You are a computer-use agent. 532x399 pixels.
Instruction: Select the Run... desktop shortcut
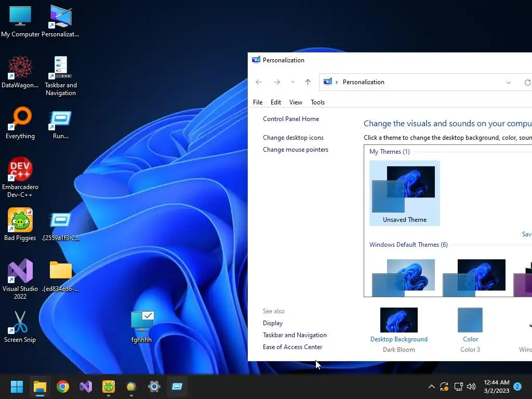(61, 125)
